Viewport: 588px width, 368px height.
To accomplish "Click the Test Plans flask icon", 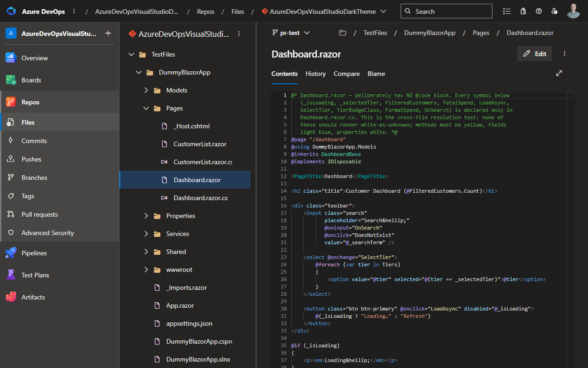I will click(x=11, y=275).
